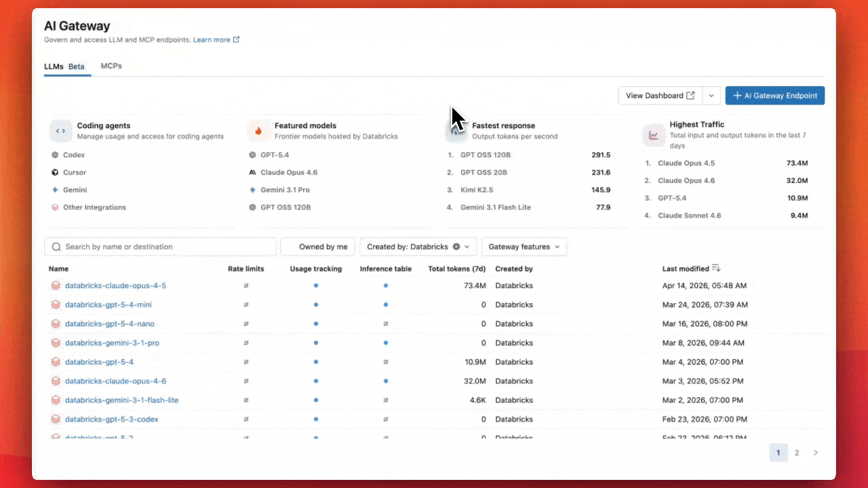Toggle rate limits for databricks-gemini-3-1-pro

[245, 342]
